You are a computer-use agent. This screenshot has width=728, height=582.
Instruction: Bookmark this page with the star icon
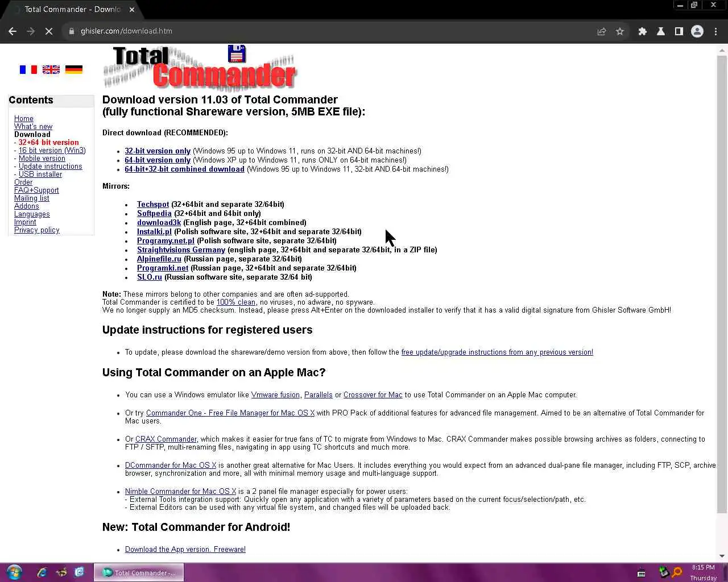(620, 31)
